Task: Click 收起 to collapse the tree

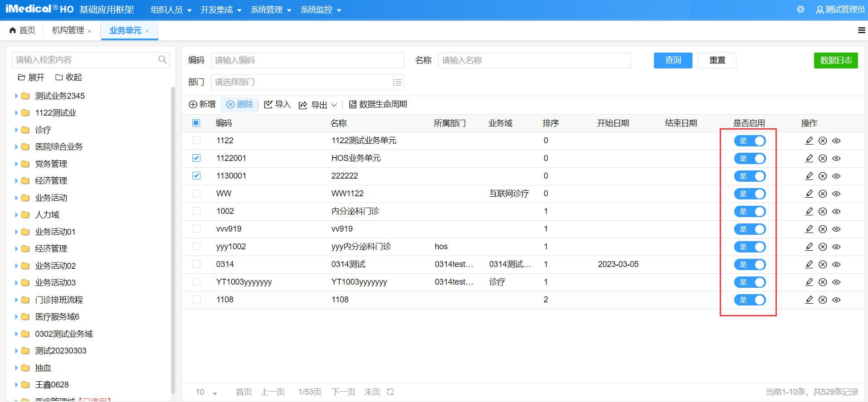Action: (68, 77)
